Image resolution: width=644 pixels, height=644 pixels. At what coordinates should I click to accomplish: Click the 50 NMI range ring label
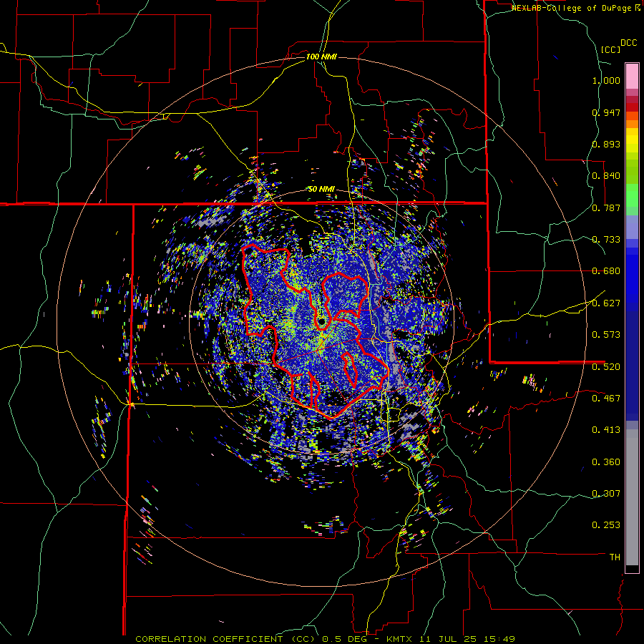pos(321,190)
